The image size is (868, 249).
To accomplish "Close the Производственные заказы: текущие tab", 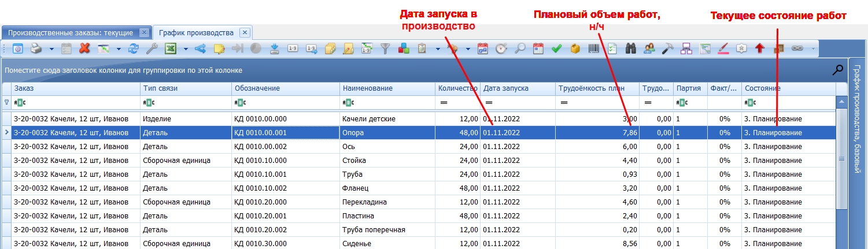I will click(x=145, y=32).
